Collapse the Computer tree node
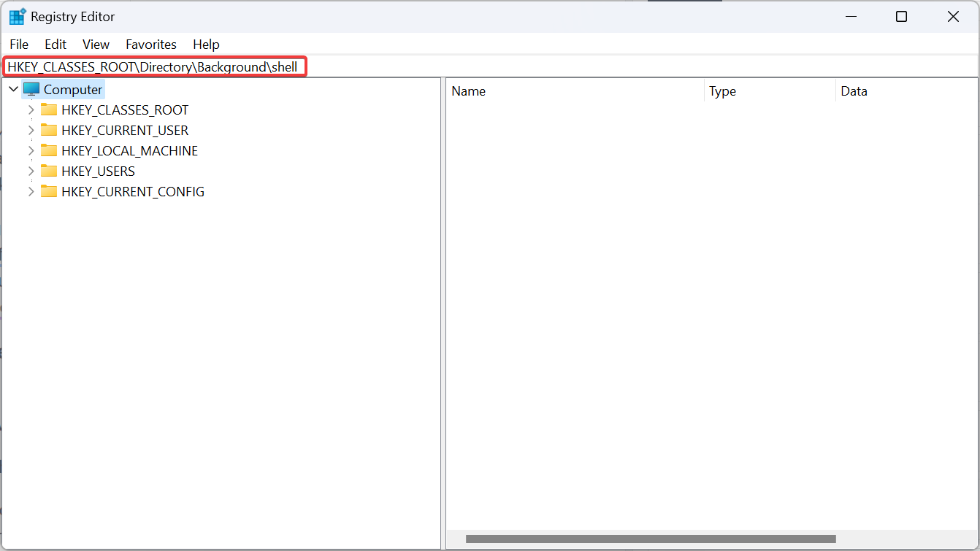 click(13, 90)
